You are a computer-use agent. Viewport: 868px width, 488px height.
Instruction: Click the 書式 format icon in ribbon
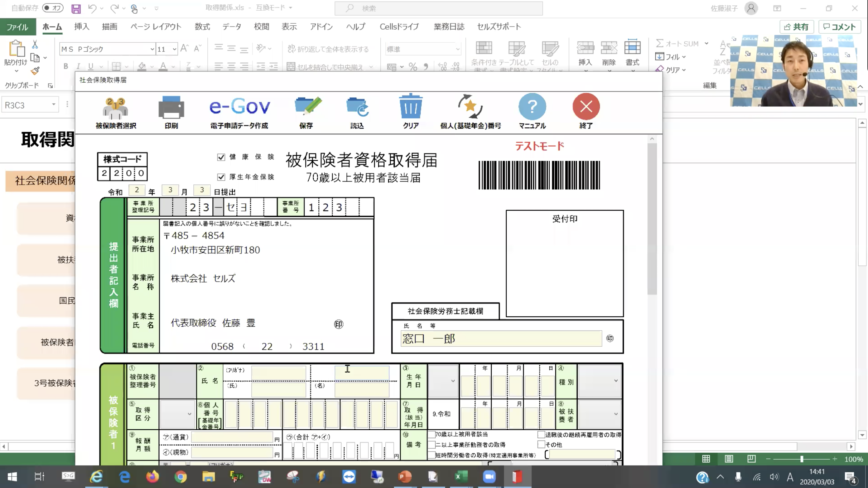coord(633,47)
